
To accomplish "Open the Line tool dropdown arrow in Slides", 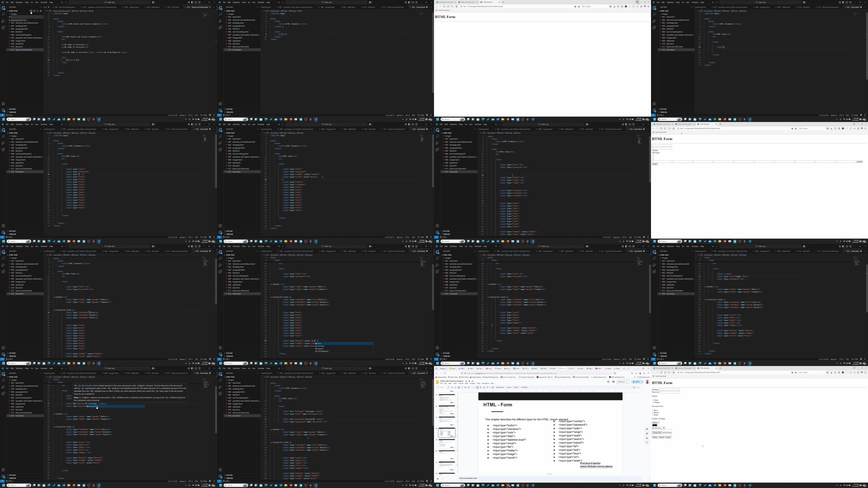I will point(490,387).
